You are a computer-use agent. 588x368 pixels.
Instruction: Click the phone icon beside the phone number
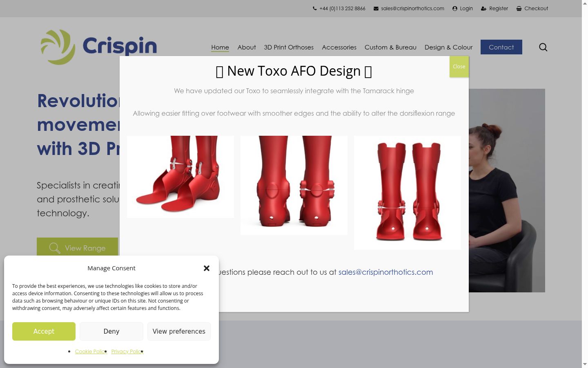point(315,9)
